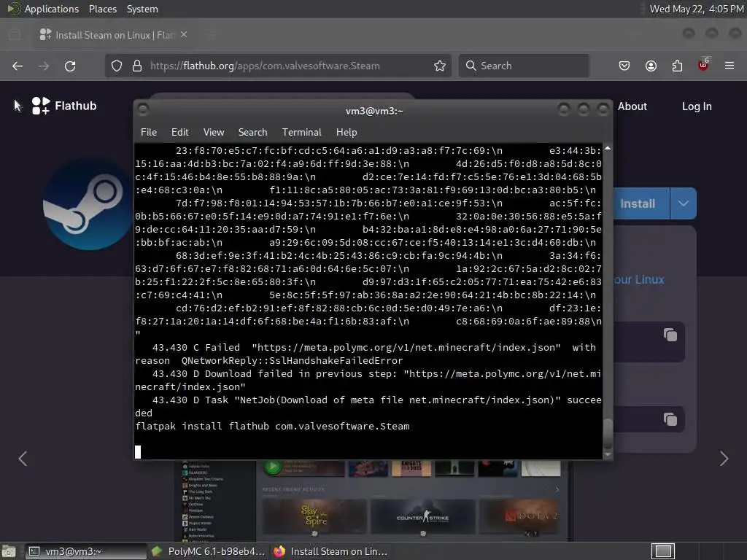The image size is (747, 560).
Task: Click the flatpak install flathub command line
Action: [272, 426]
